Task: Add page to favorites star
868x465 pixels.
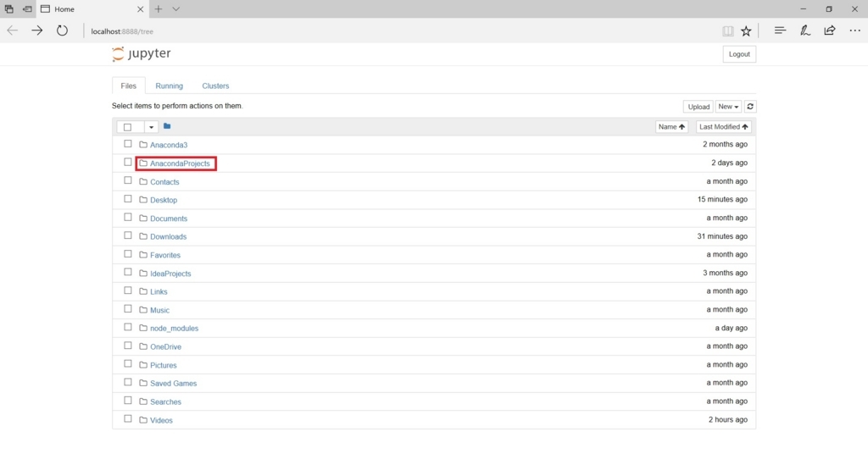Action: pos(746,31)
